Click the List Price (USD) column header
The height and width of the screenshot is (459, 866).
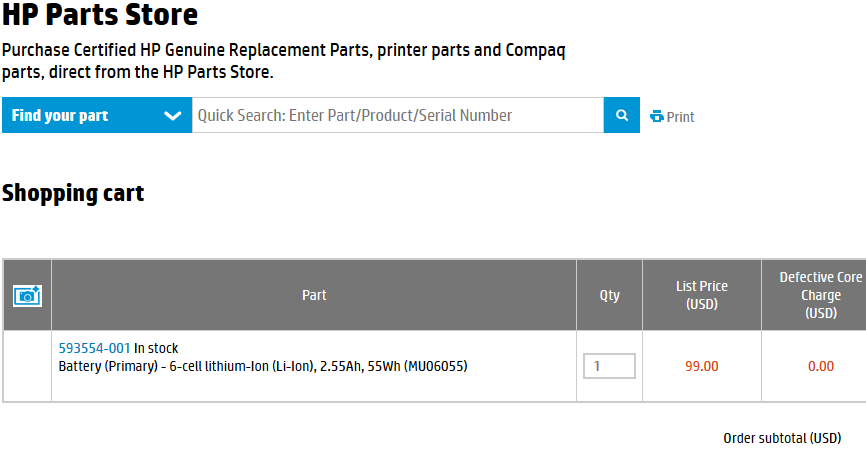tap(701, 295)
